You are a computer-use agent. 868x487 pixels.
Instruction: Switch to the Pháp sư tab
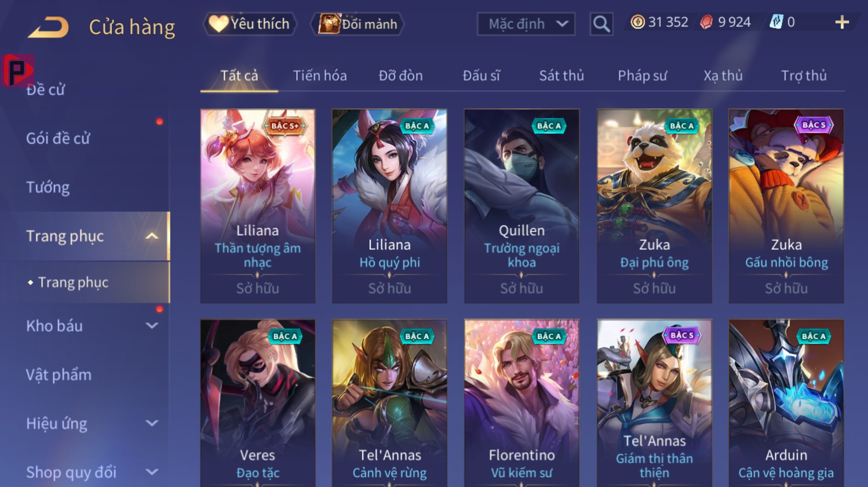[x=642, y=75]
